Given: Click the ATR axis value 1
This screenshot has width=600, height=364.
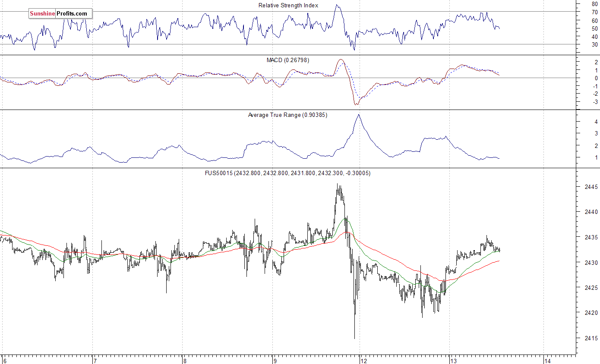Looking at the screenshot, I should (596, 157).
